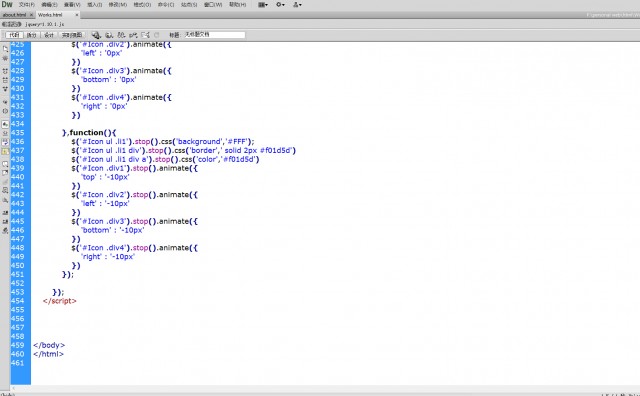Screen dimensions: 640x396
Task: Click the Refresh Design View icon
Action: [x=157, y=35]
